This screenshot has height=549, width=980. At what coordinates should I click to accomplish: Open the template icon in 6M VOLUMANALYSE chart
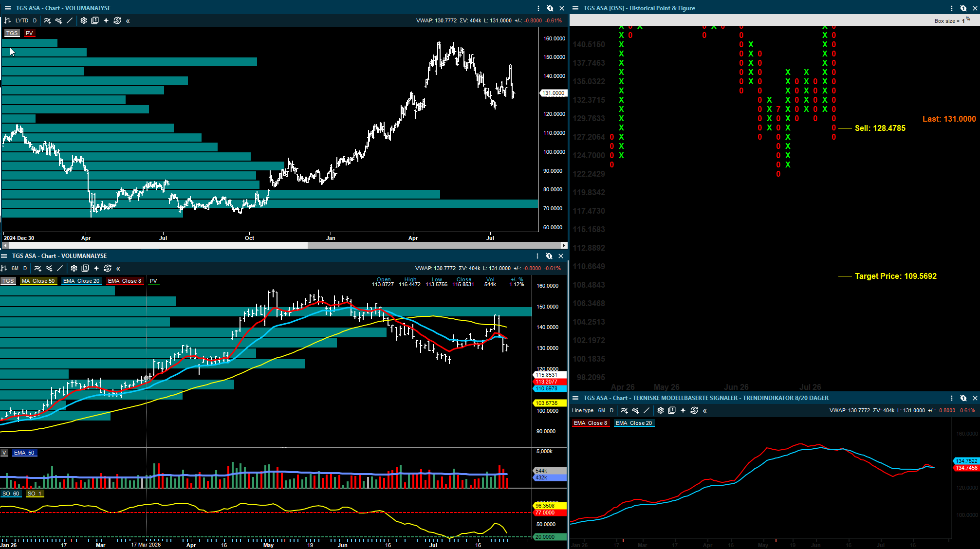85,268
